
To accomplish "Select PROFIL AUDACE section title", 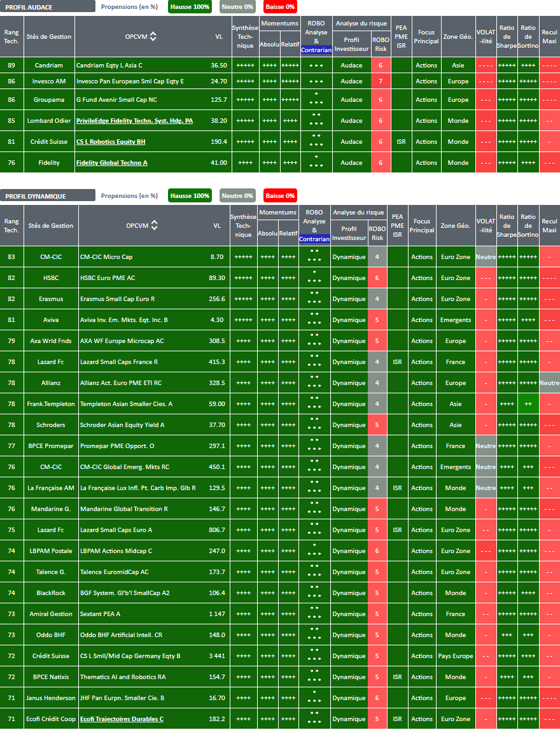I will 29,8.
